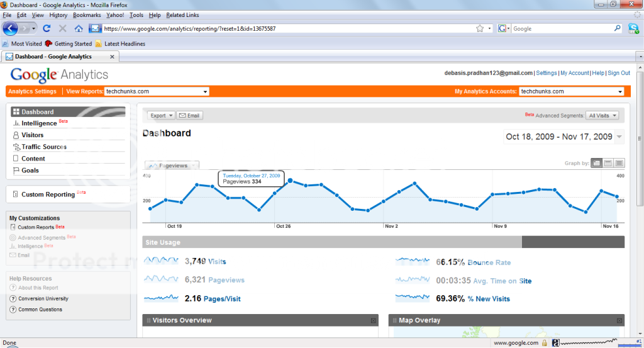Open the back/forward history dropdown arrow
The height and width of the screenshot is (348, 644).
(x=34, y=28)
